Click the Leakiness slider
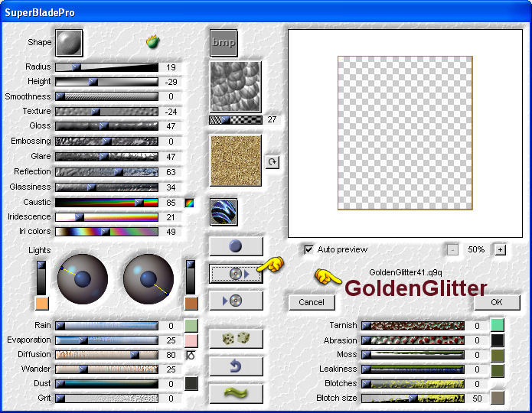Viewport: 532px width, 413px height. (413, 369)
